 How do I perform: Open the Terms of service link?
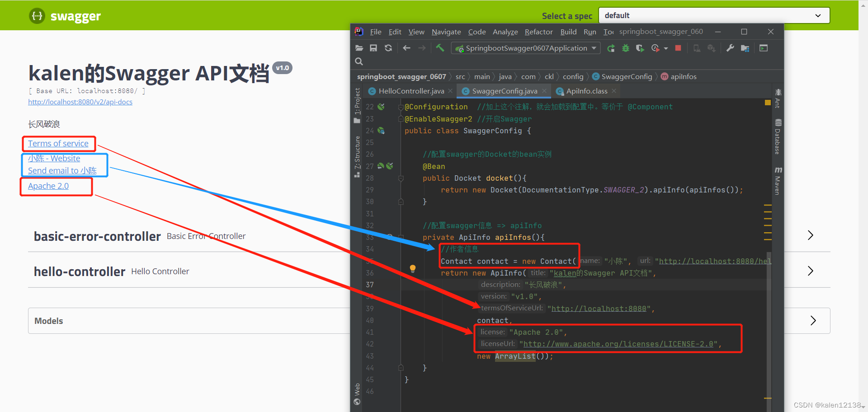pyautogui.click(x=58, y=143)
